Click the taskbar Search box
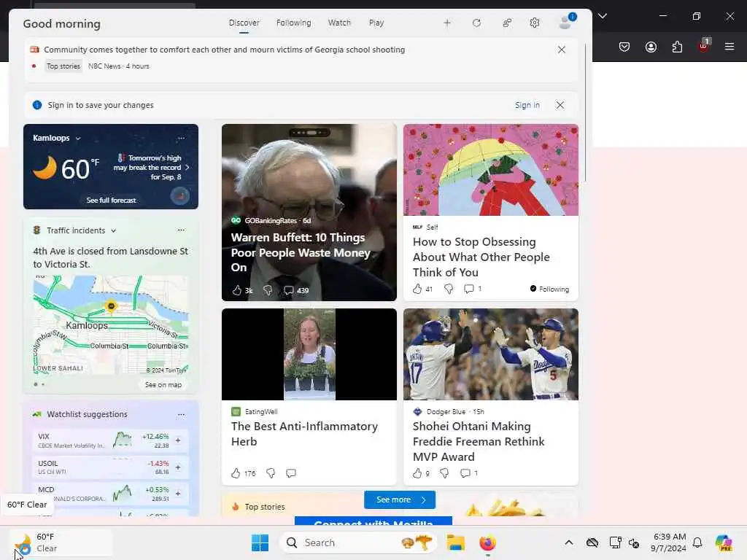Viewport: 747px width, 560px height. [357, 542]
